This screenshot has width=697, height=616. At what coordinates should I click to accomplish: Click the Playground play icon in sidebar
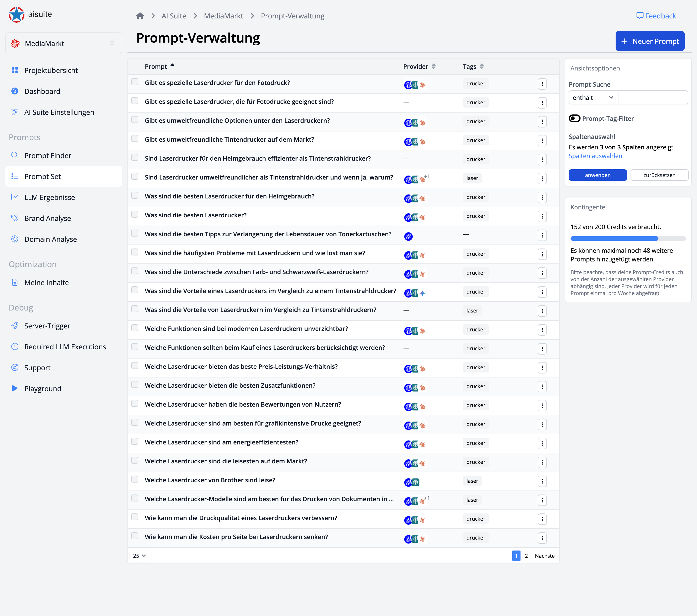[15, 388]
